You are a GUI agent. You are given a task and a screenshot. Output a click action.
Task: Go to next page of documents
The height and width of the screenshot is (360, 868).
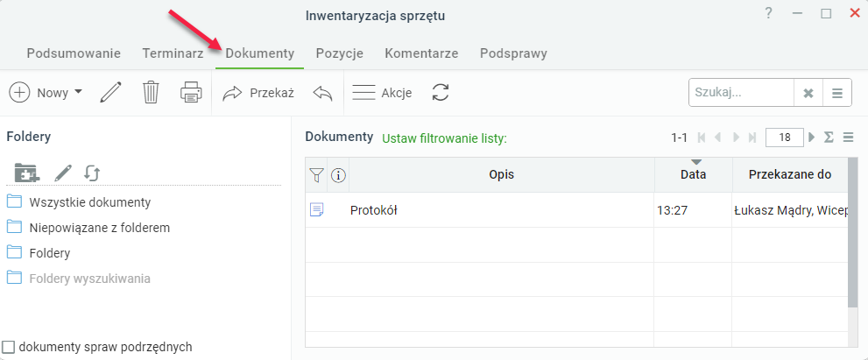point(737,138)
